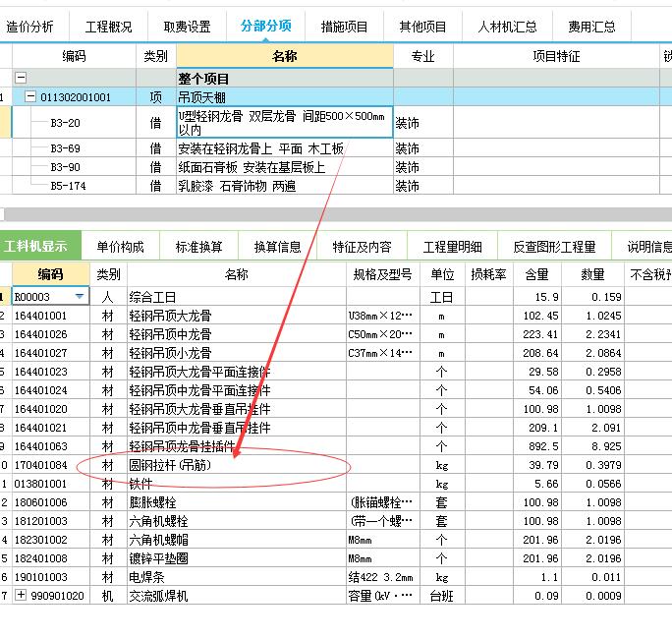
Task: Switch to 标准换算 tab
Action: tap(198, 247)
